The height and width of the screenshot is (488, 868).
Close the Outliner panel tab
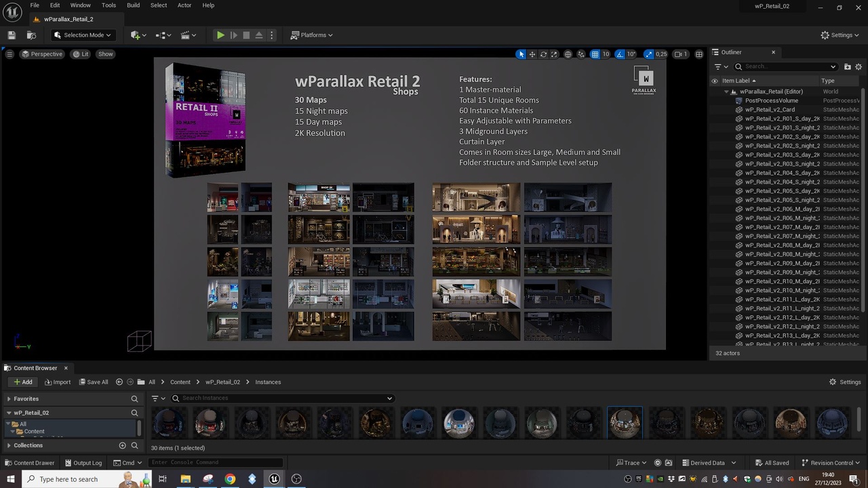(x=773, y=52)
